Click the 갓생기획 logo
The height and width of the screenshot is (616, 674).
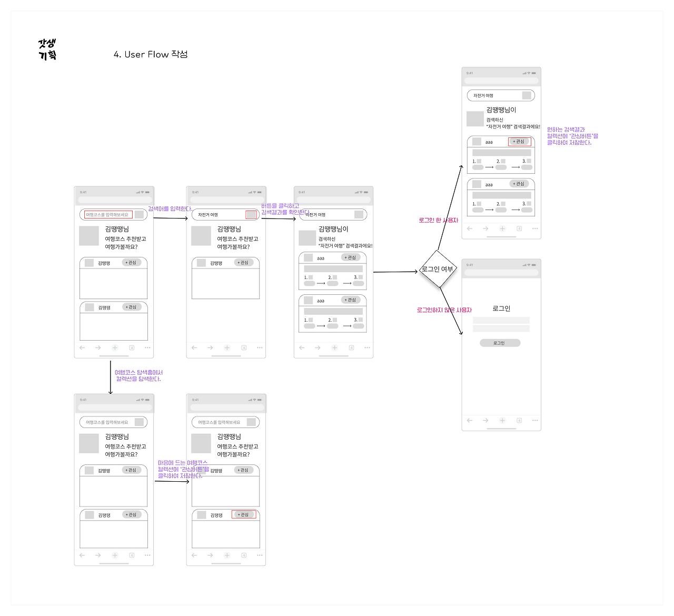pyautogui.click(x=47, y=49)
